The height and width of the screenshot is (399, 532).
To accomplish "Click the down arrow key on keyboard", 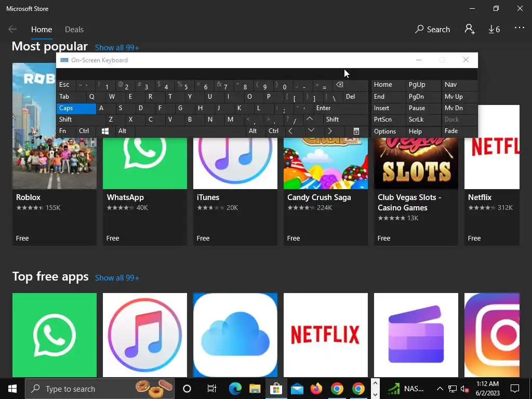I will (x=311, y=131).
